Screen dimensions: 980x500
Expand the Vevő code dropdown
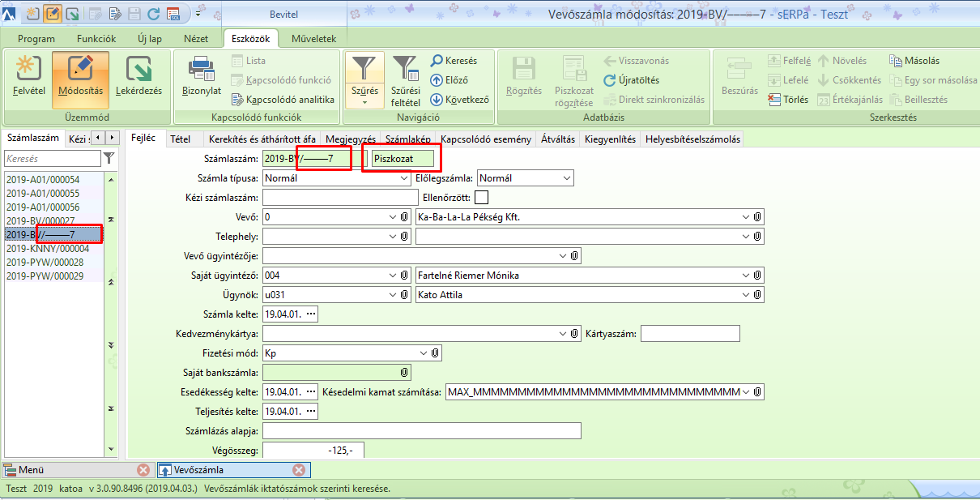point(393,217)
